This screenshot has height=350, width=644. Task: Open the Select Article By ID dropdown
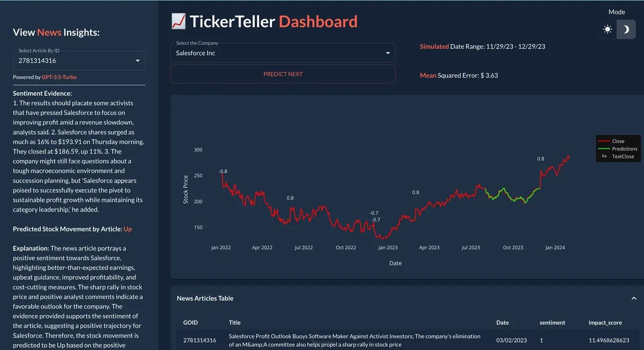[x=79, y=60]
